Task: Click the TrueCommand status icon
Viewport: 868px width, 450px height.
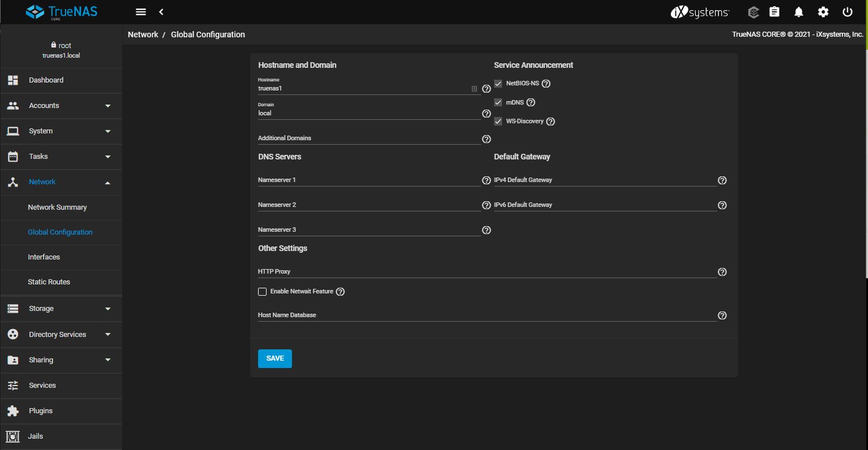Action: pyautogui.click(x=753, y=12)
